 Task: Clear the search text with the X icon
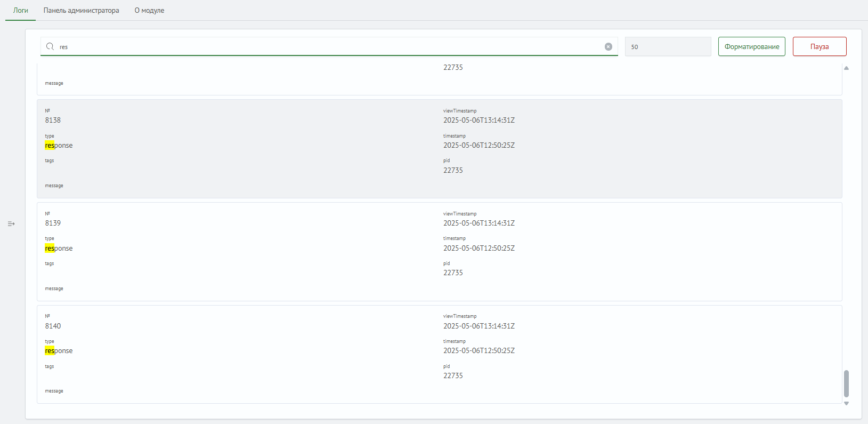coord(608,47)
